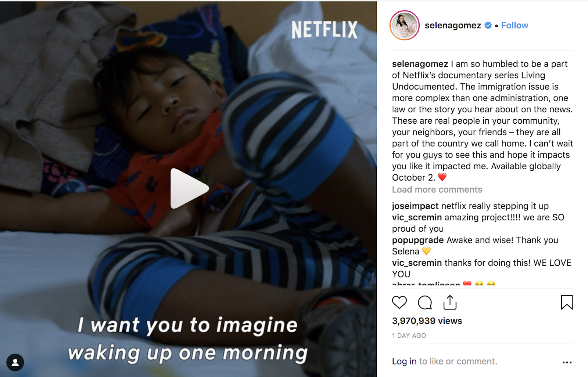Open the three-dot more options menu

567,362
